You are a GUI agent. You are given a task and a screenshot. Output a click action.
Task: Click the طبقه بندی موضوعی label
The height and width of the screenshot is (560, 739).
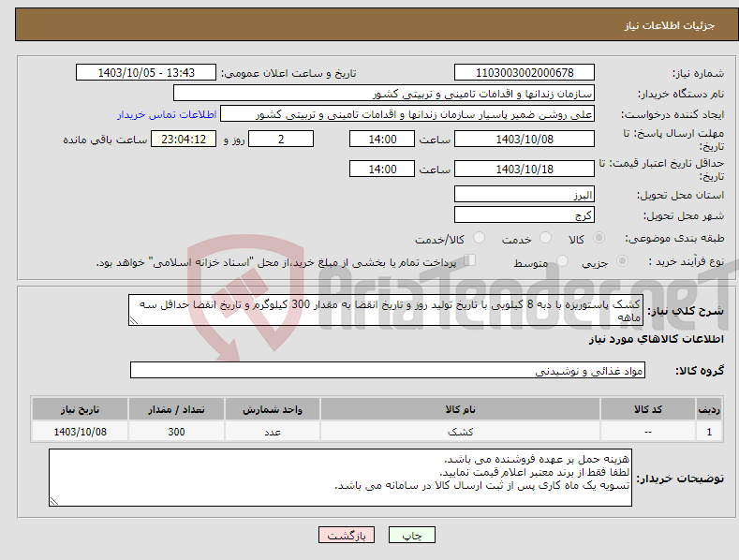pos(674,238)
